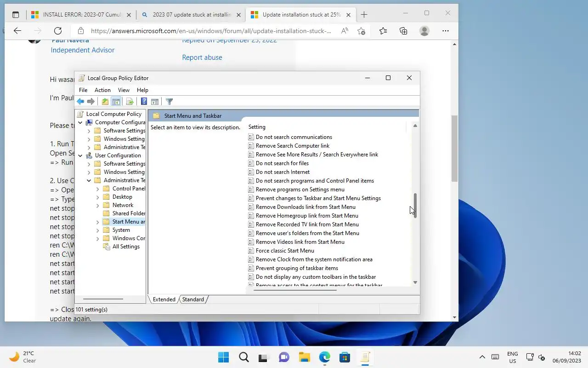Screen dimensions: 588x368
Task: Open Task View on the taskbar
Action: (263, 357)
